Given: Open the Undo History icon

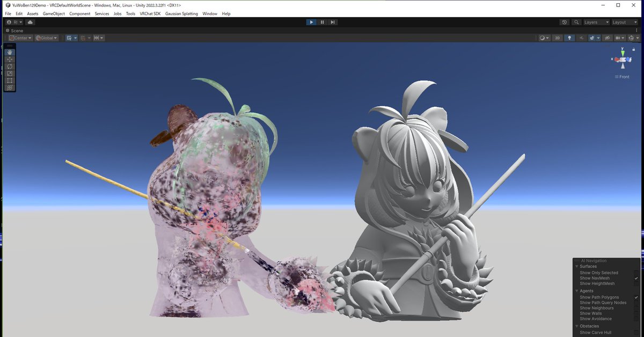Looking at the screenshot, I should [x=564, y=22].
